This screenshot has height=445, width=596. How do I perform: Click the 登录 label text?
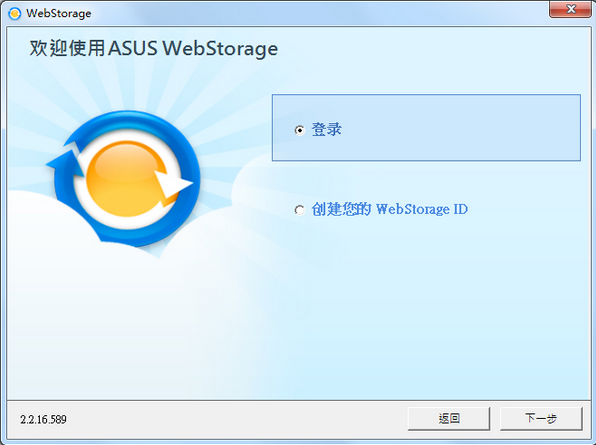tap(327, 129)
